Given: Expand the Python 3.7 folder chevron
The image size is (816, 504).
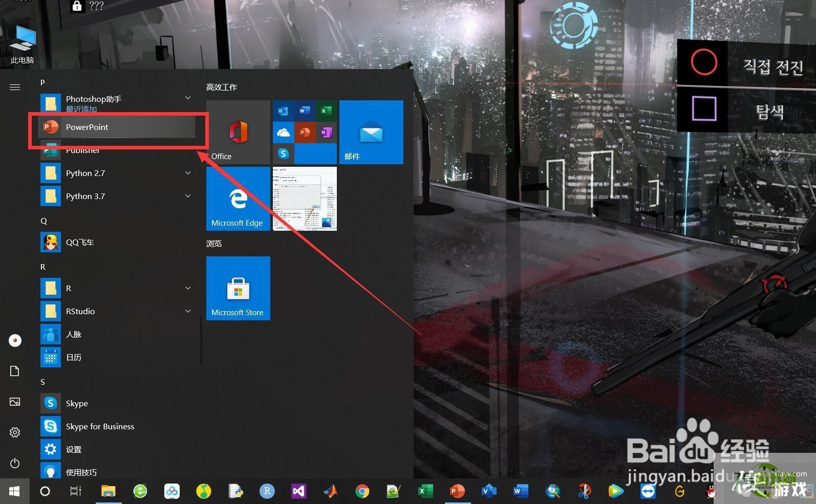Looking at the screenshot, I should point(188,196).
